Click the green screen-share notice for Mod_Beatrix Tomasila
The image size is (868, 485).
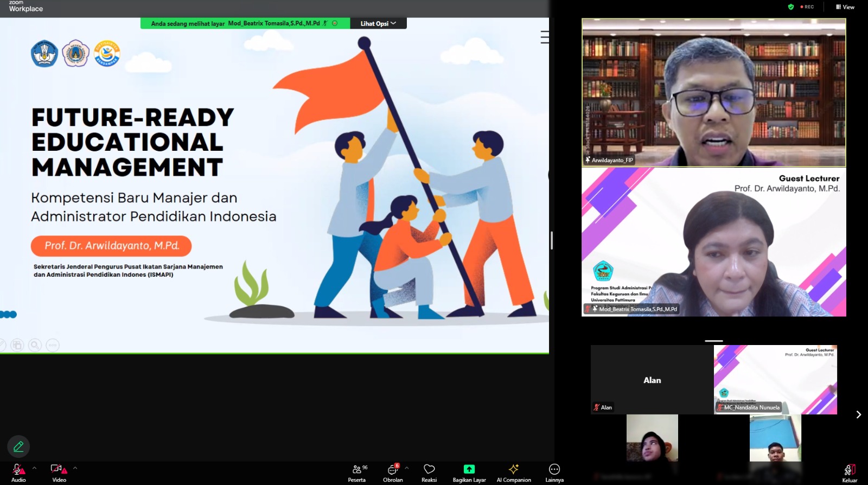tap(245, 23)
